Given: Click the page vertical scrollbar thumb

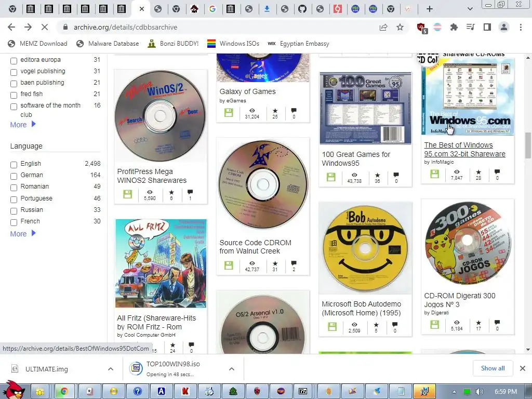Looking at the screenshot, I should coord(528,145).
